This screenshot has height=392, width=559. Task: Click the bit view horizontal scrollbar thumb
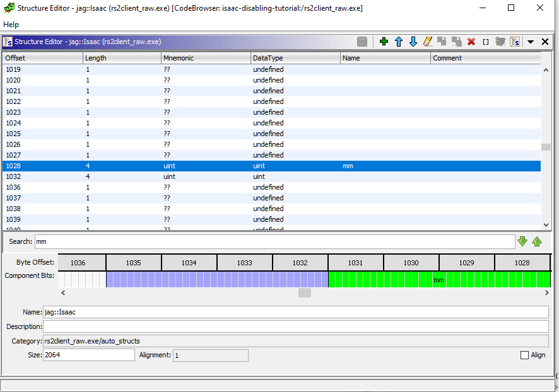click(x=305, y=292)
